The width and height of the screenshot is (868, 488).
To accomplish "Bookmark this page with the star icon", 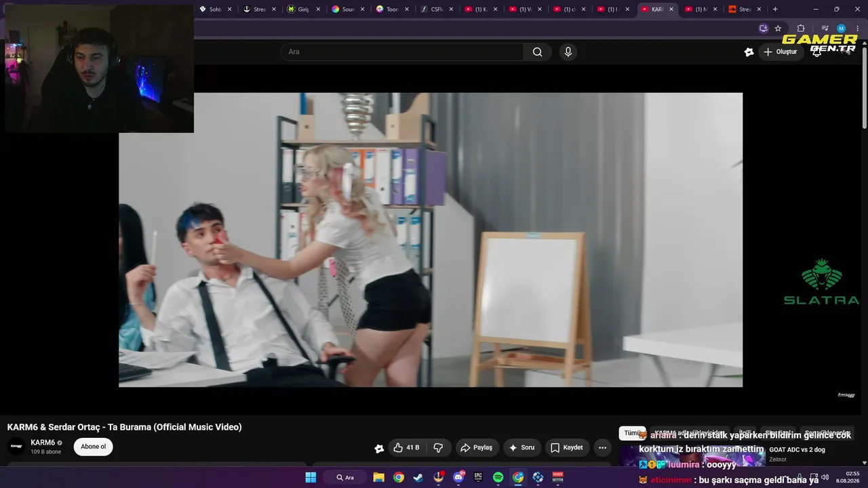I will [x=778, y=28].
